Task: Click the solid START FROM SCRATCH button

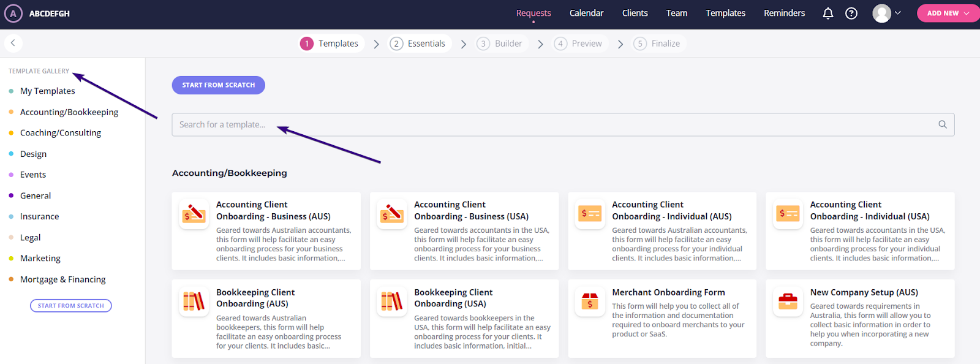Action: [x=219, y=85]
